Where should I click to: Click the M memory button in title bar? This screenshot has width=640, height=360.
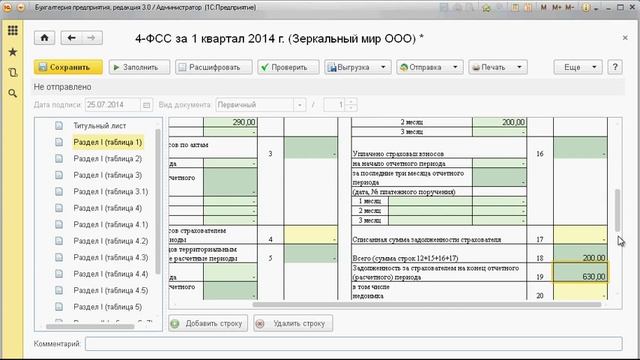pos(543,7)
